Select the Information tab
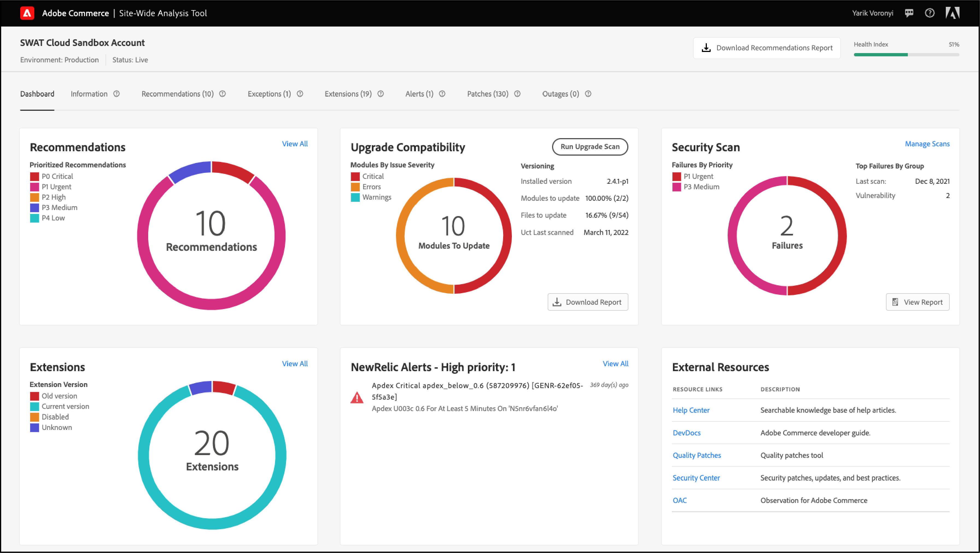Viewport: 980px width, 553px height. tap(89, 94)
